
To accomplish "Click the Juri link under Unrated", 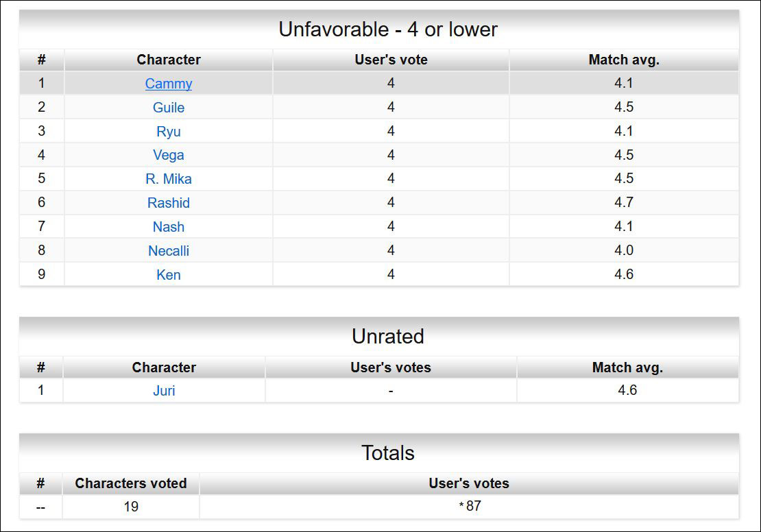I will pyautogui.click(x=164, y=391).
